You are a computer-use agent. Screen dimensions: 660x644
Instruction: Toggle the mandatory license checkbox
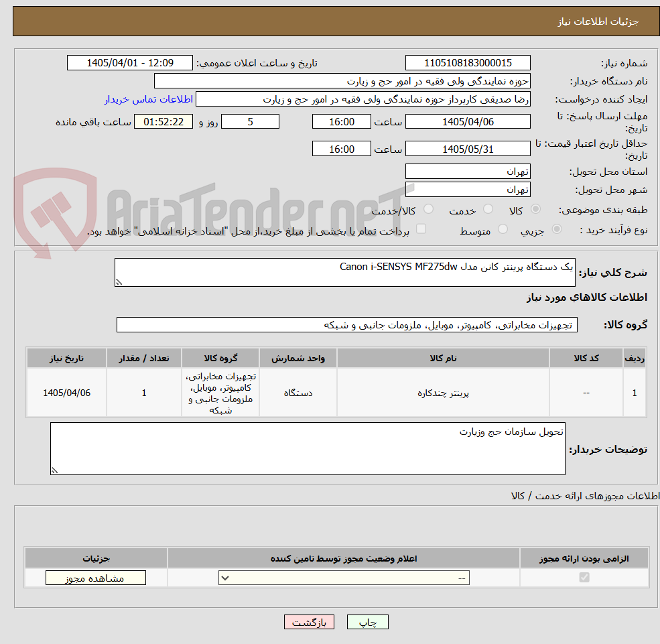pos(584,577)
